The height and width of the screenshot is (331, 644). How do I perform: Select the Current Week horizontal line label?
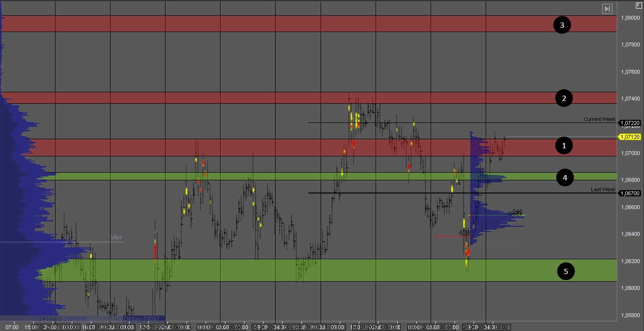click(599, 119)
